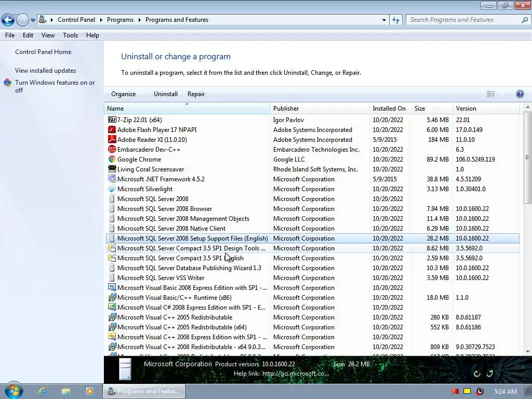Select Microsoft SQL Server 2008 Native Client
532x399 pixels.
click(312, 229)
